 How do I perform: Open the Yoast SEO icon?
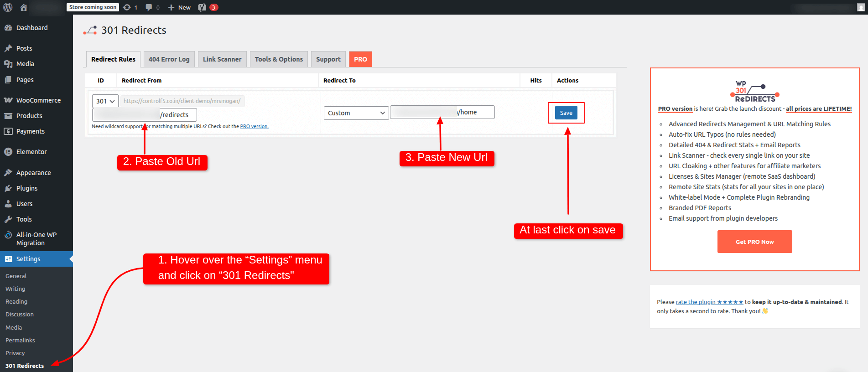[202, 7]
